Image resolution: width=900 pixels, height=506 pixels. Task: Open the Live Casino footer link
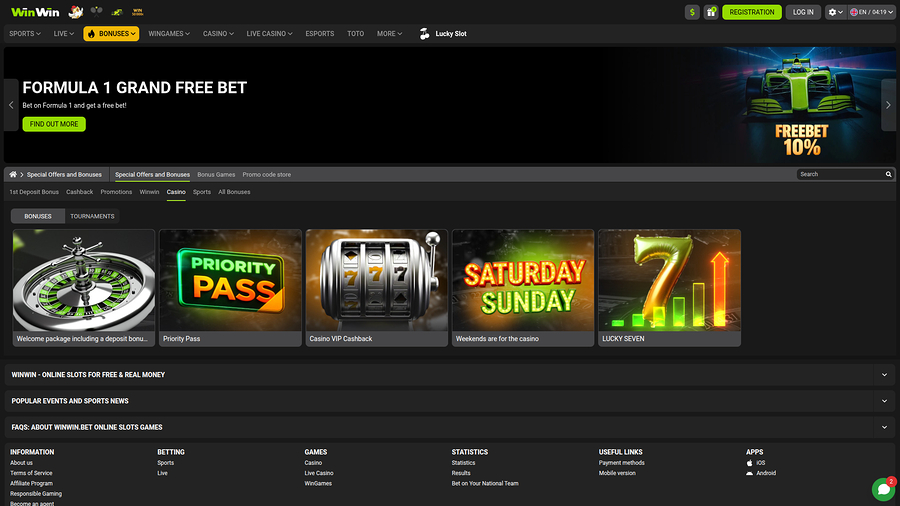click(319, 473)
